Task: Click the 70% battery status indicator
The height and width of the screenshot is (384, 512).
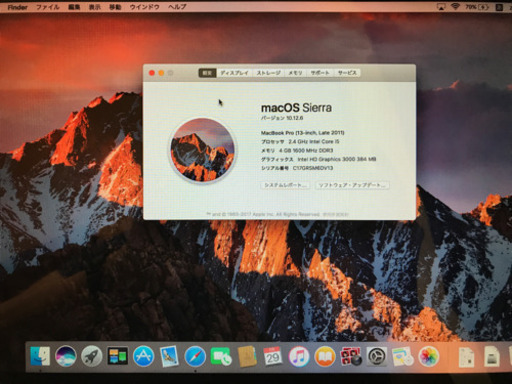Action: coord(478,7)
